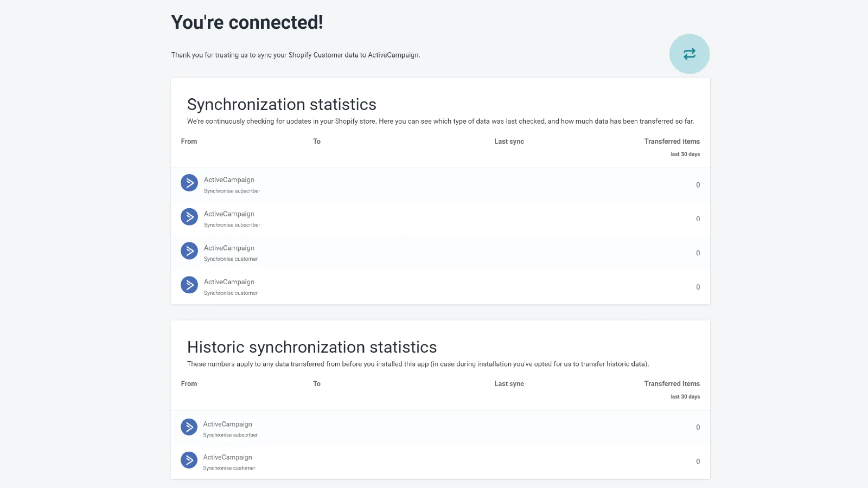Click transferred count 0 of Historic subscriber row
Image resolution: width=868 pixels, height=488 pixels.
pyautogui.click(x=698, y=427)
